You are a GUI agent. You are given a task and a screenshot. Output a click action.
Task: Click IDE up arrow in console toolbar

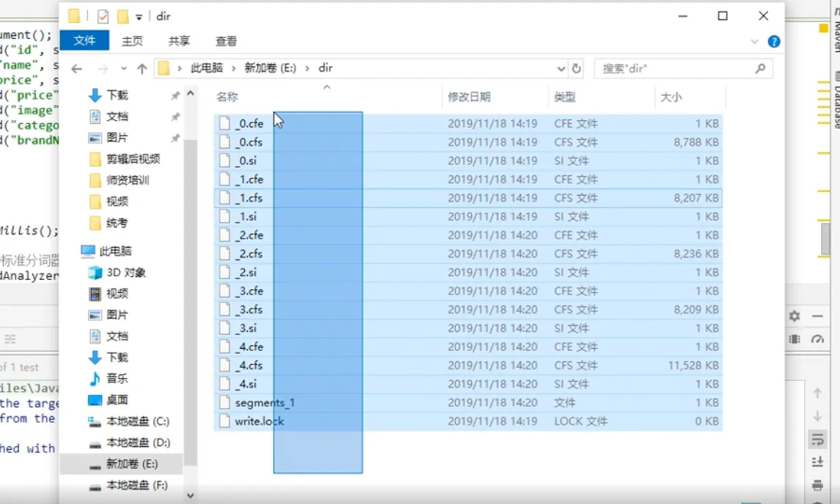pyautogui.click(x=817, y=393)
